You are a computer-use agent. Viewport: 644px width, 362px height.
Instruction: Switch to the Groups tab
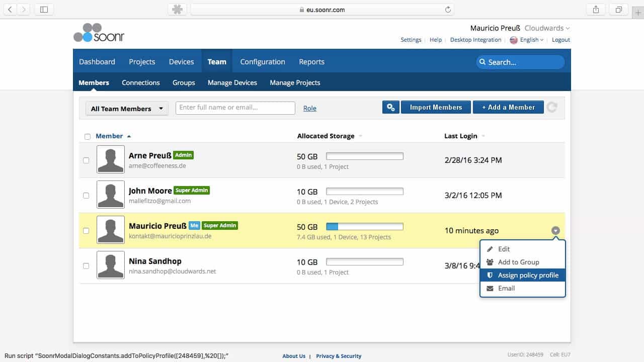point(183,82)
